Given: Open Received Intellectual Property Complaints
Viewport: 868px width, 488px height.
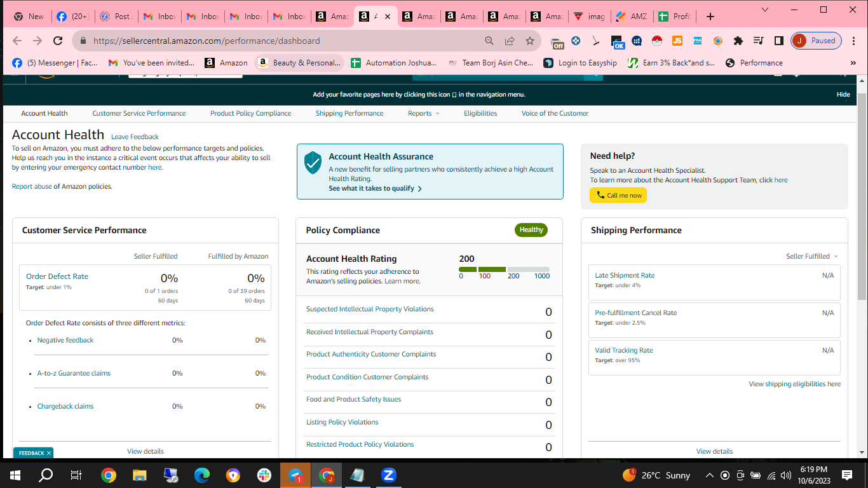Looking at the screenshot, I should [x=370, y=332].
